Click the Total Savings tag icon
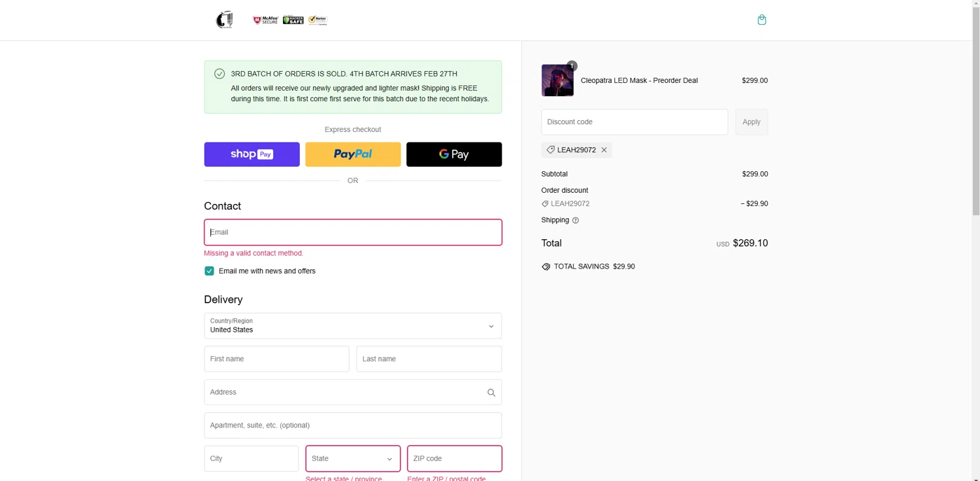980x481 pixels. [546, 267]
